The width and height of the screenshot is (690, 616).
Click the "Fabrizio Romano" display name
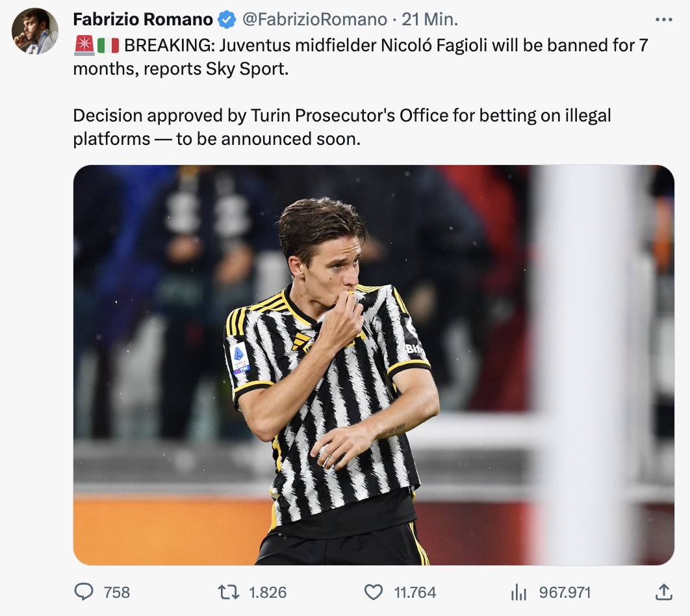point(143,20)
